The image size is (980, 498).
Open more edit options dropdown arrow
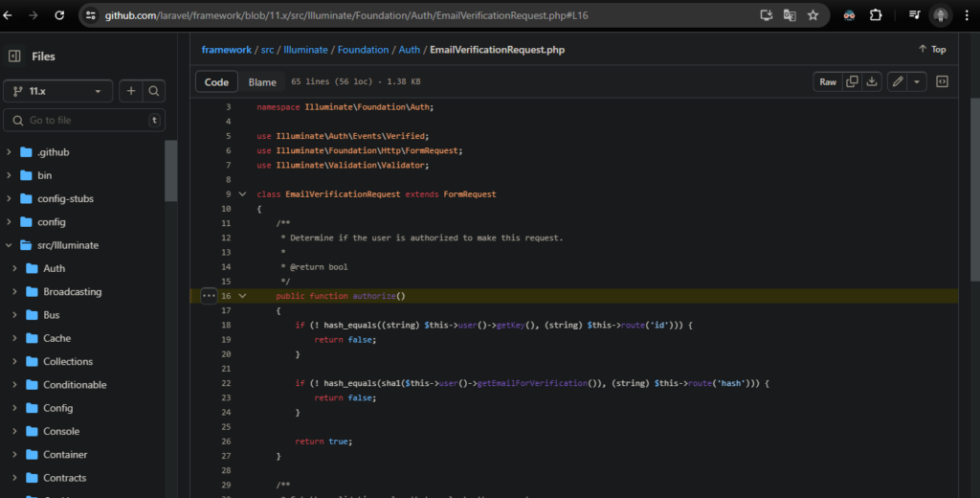tap(917, 81)
